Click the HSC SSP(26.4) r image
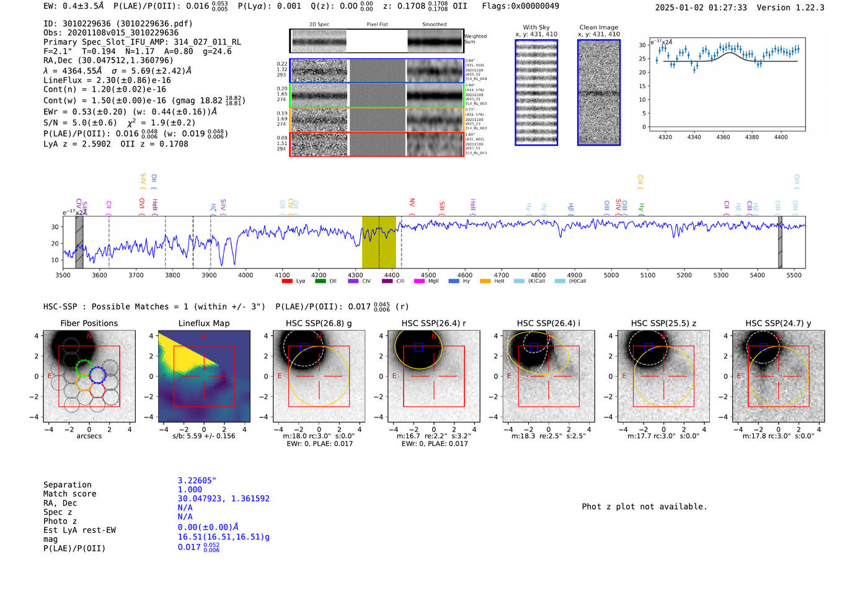The width and height of the screenshot is (868, 591). (434, 376)
